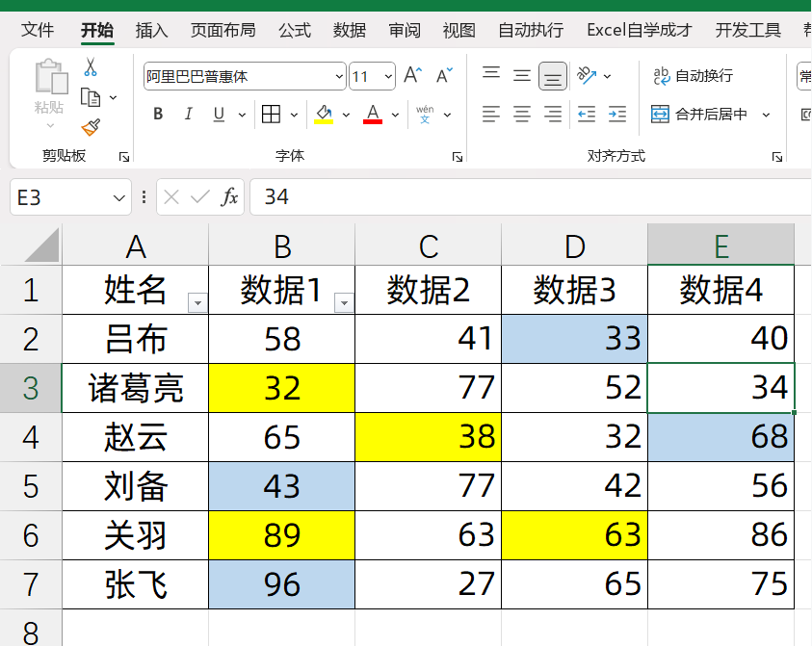This screenshot has height=646, width=812.
Task: Open the 姓名 filter dropdown
Action: (x=197, y=303)
